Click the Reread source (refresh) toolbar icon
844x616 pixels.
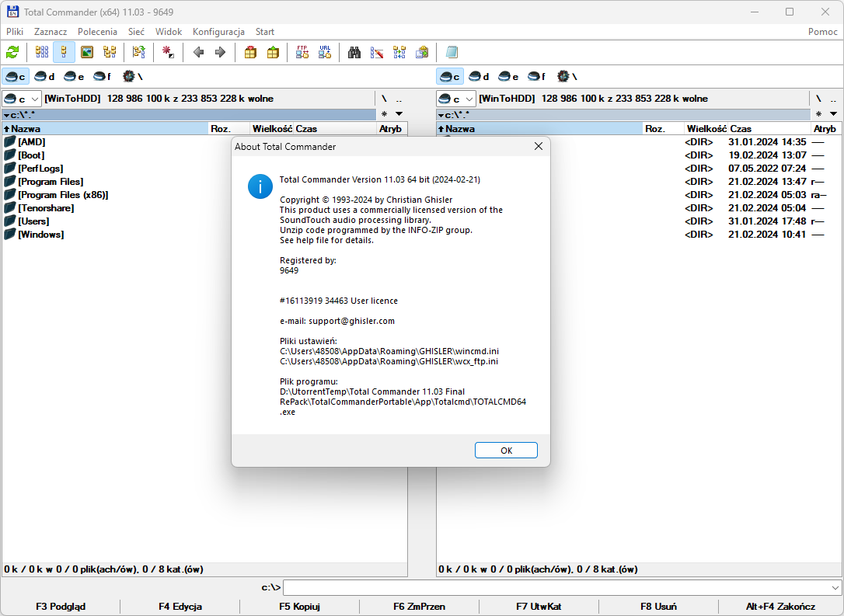(12, 52)
